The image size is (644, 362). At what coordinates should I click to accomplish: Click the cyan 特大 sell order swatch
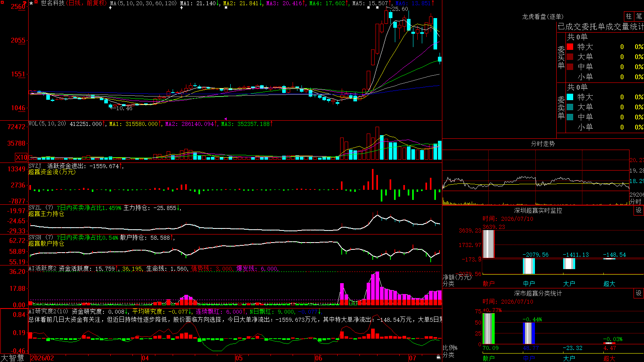click(x=570, y=97)
